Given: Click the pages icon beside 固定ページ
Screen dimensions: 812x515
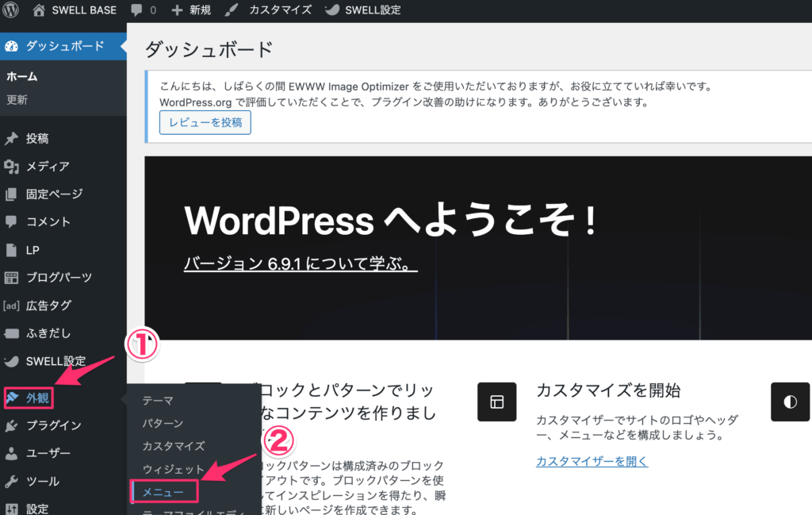Looking at the screenshot, I should [11, 194].
